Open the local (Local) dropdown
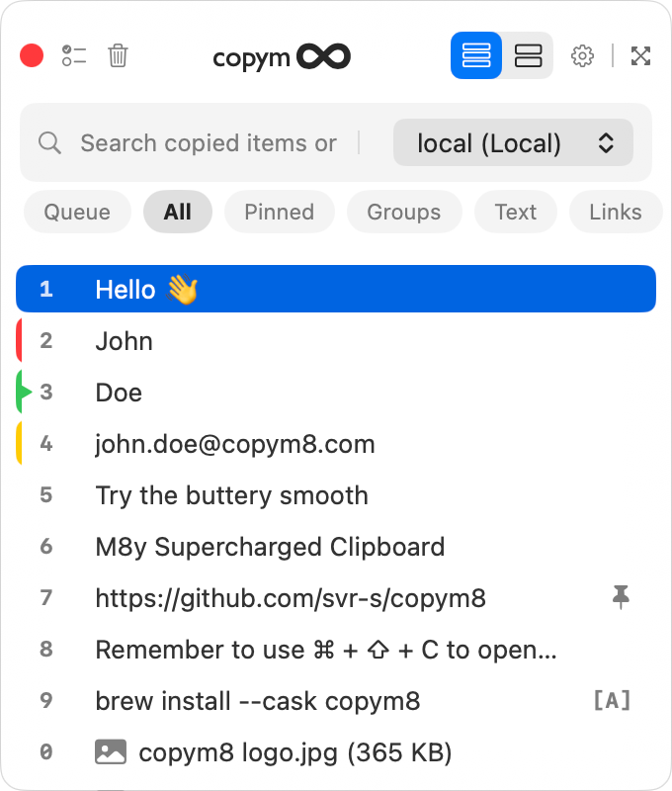The height and width of the screenshot is (791, 672). click(513, 142)
